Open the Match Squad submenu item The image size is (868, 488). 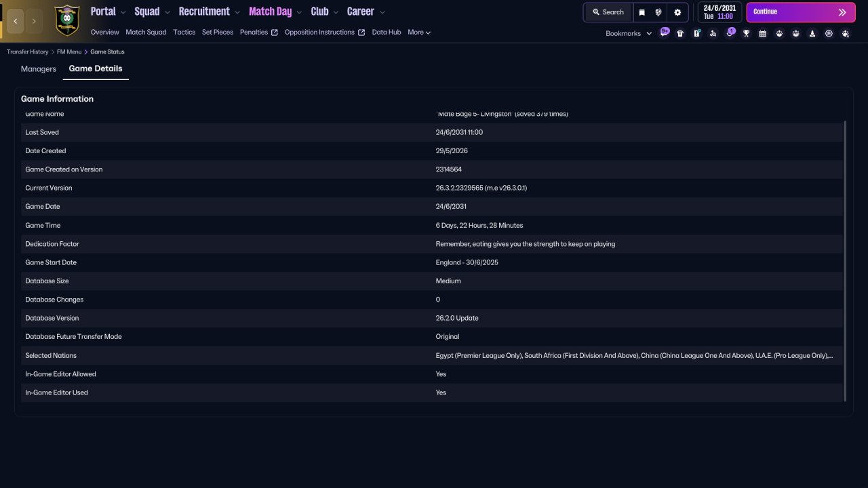tap(146, 33)
